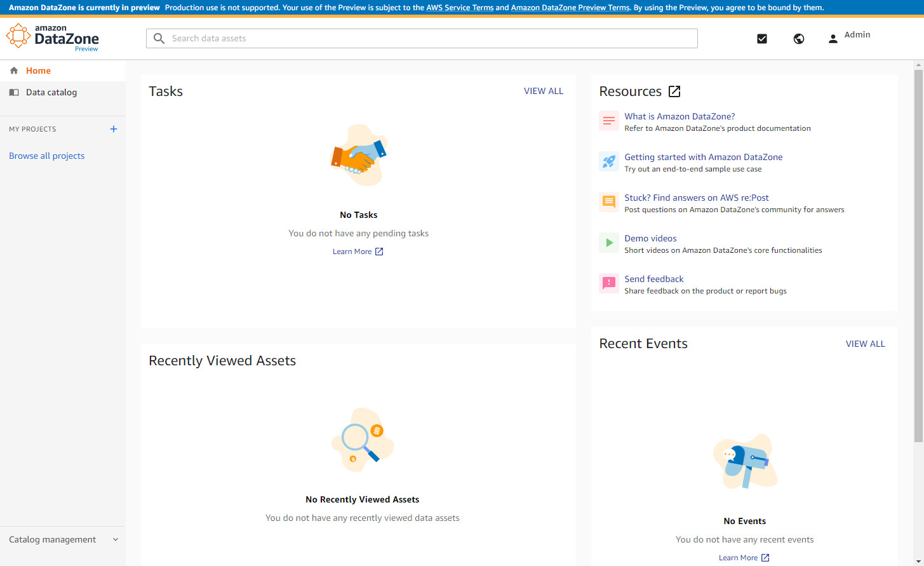
Task: Open Amazon DataZone Preview Terms link
Action: [x=570, y=8]
